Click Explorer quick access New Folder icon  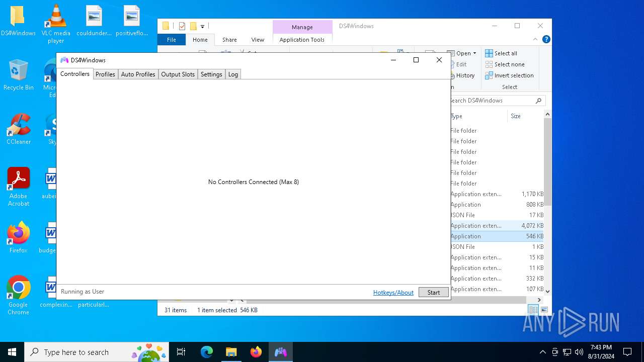pyautogui.click(x=193, y=26)
